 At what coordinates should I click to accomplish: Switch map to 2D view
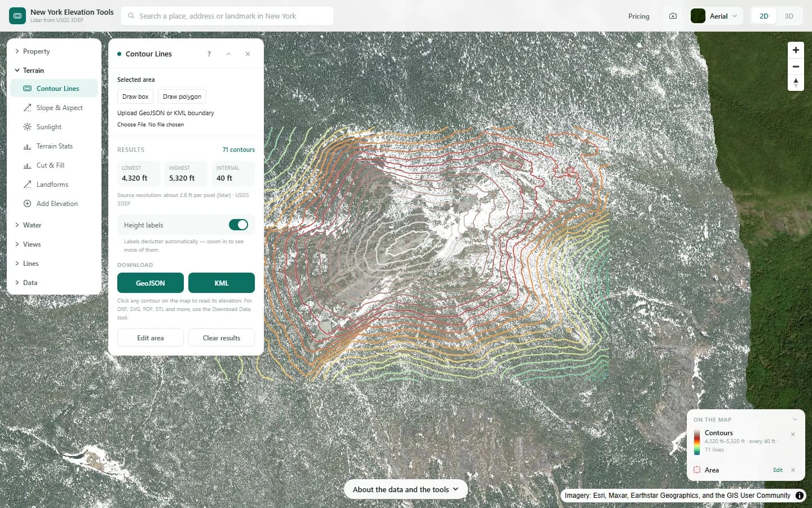[x=764, y=16]
